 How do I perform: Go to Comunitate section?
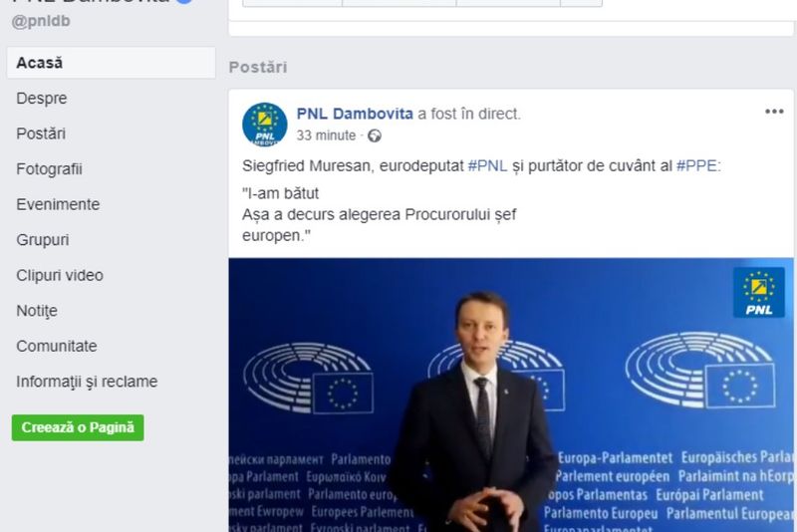tap(57, 346)
